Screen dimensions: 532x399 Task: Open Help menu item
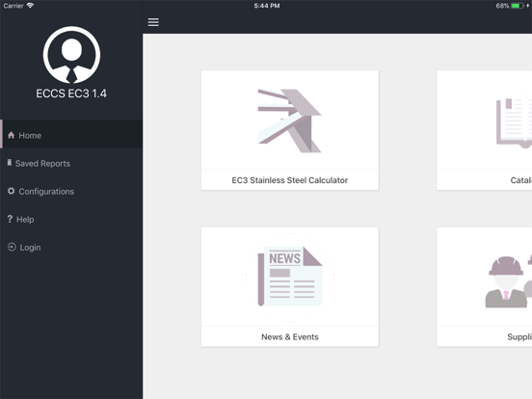pos(71,219)
